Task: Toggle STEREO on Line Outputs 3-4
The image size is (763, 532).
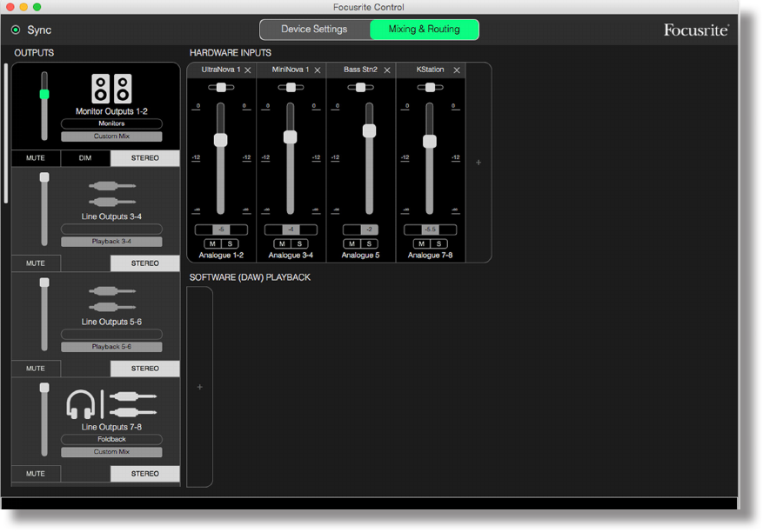Action: point(145,263)
